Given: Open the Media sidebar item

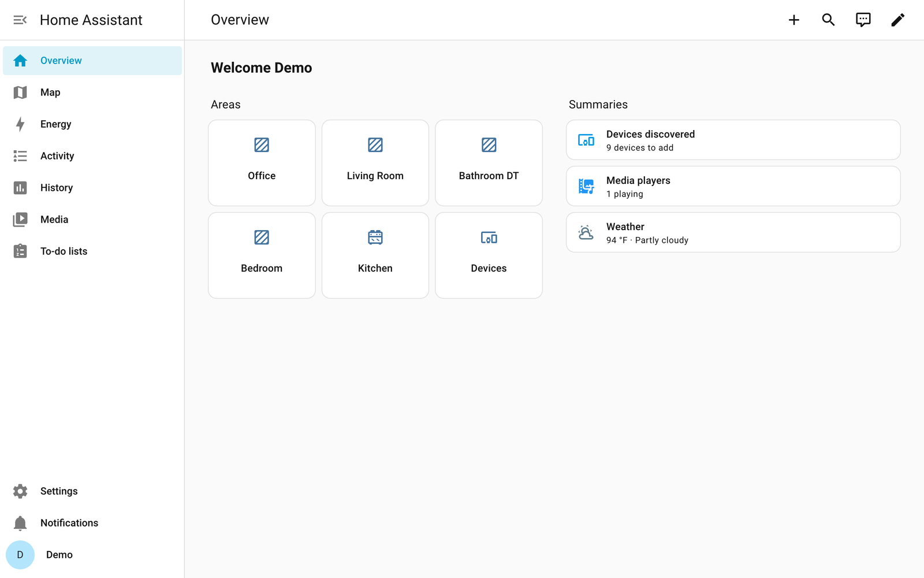Looking at the screenshot, I should tap(92, 220).
